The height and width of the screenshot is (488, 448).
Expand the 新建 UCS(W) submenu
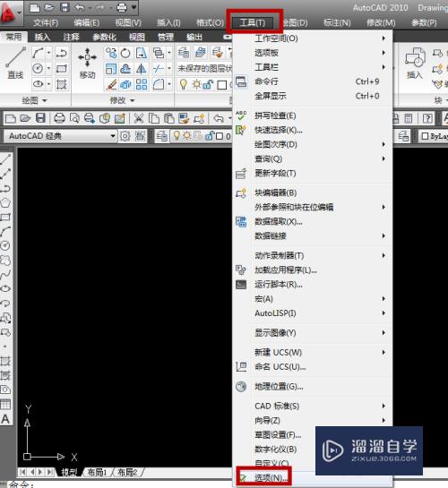pyautogui.click(x=313, y=352)
